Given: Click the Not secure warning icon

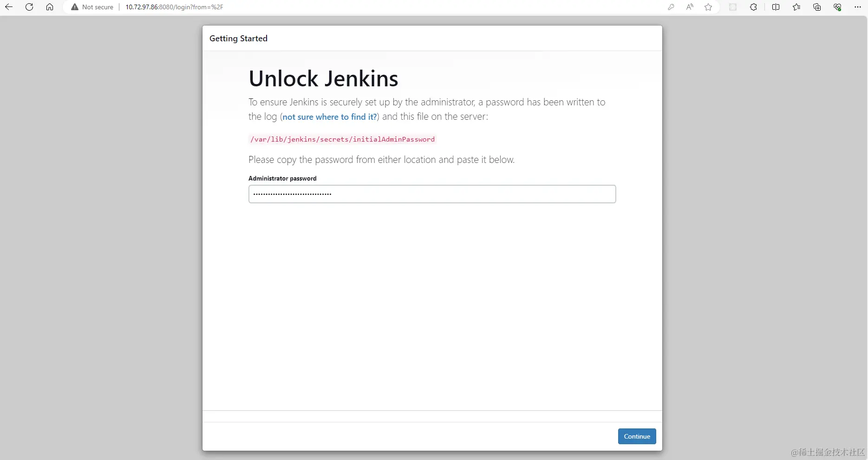Looking at the screenshot, I should pyautogui.click(x=75, y=7).
